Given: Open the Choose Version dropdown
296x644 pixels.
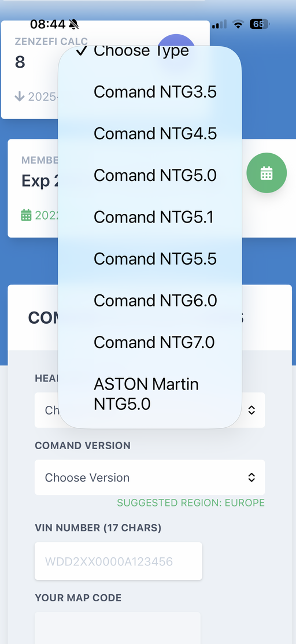Looking at the screenshot, I should point(150,478).
